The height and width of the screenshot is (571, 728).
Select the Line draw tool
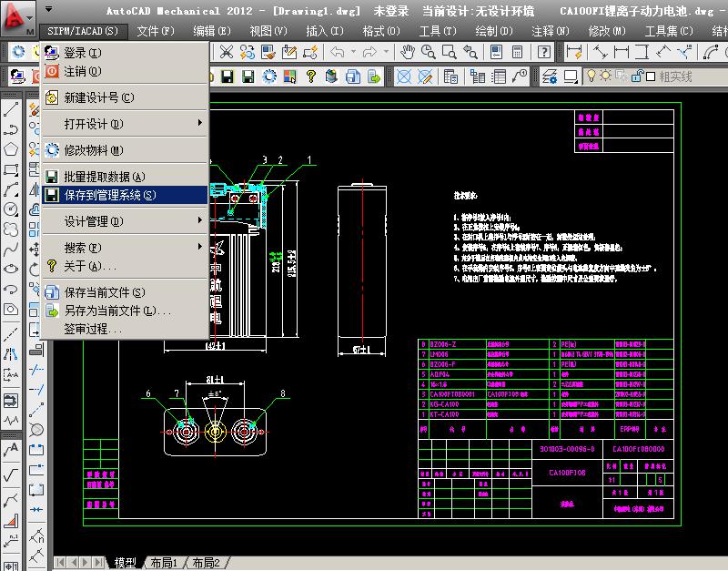tap(11, 109)
